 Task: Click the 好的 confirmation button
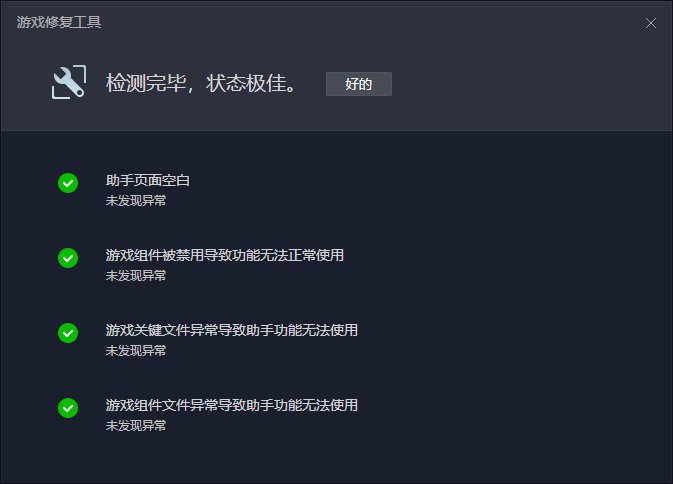click(359, 84)
